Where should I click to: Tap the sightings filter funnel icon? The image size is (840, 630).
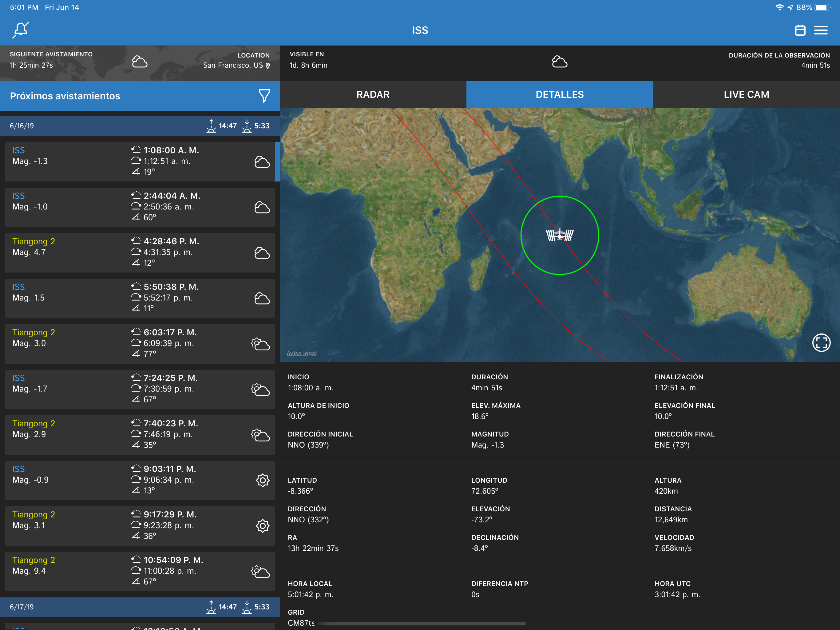point(264,96)
